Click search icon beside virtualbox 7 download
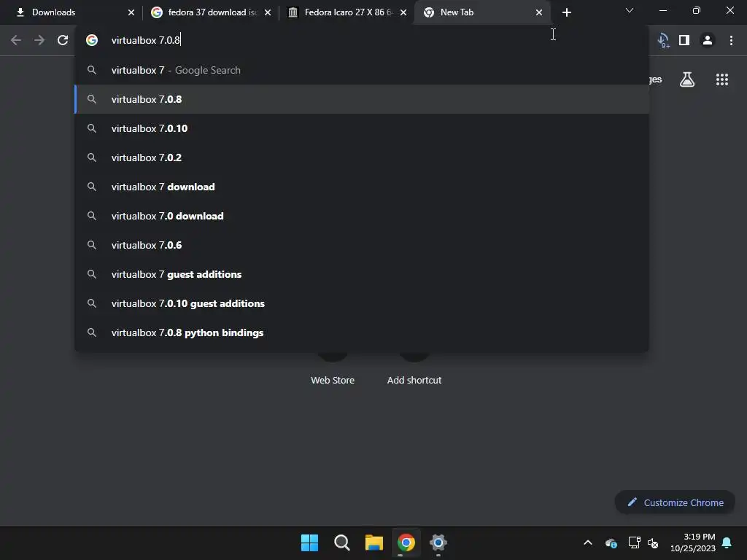Image resolution: width=747 pixels, height=560 pixels. click(91, 187)
